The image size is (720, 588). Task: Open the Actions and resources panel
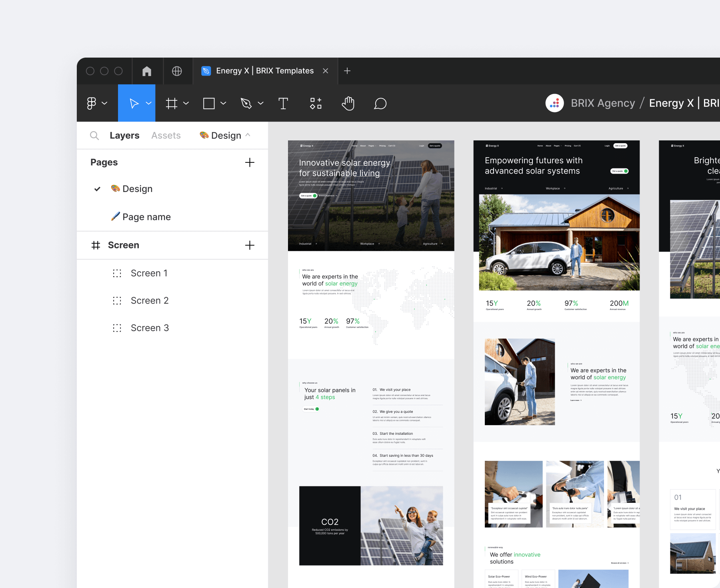tap(316, 103)
